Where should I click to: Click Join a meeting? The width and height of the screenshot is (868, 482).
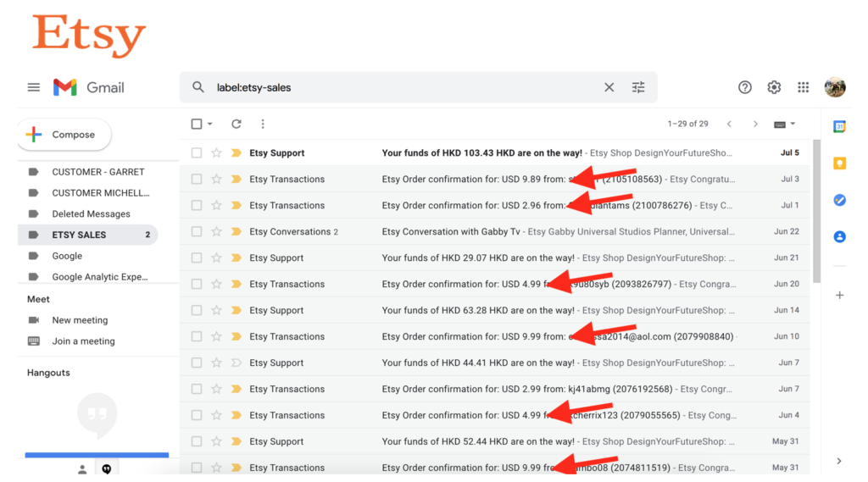point(83,341)
